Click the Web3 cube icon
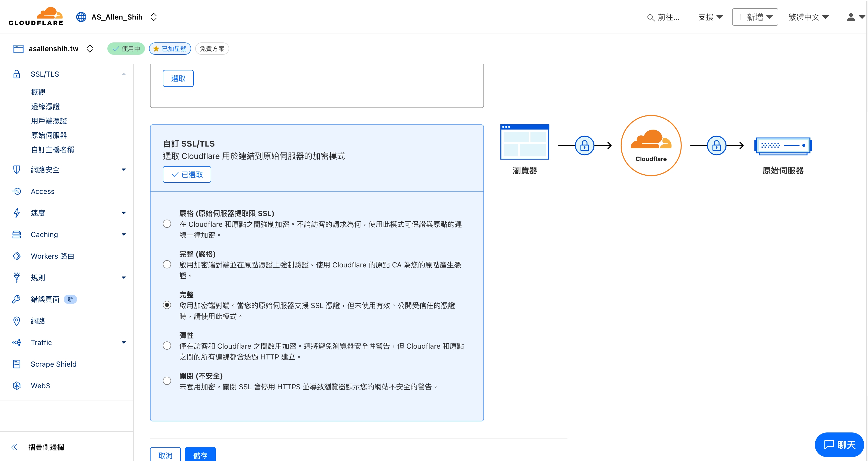The height and width of the screenshot is (461, 868). (x=16, y=385)
